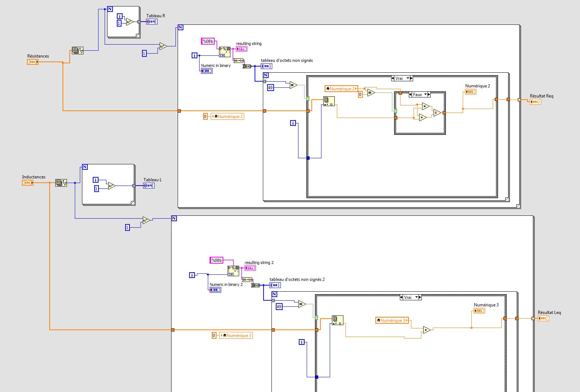The image size is (580, 392).
Task: Select Equal node next to lower constant 49
Action: (x=302, y=304)
